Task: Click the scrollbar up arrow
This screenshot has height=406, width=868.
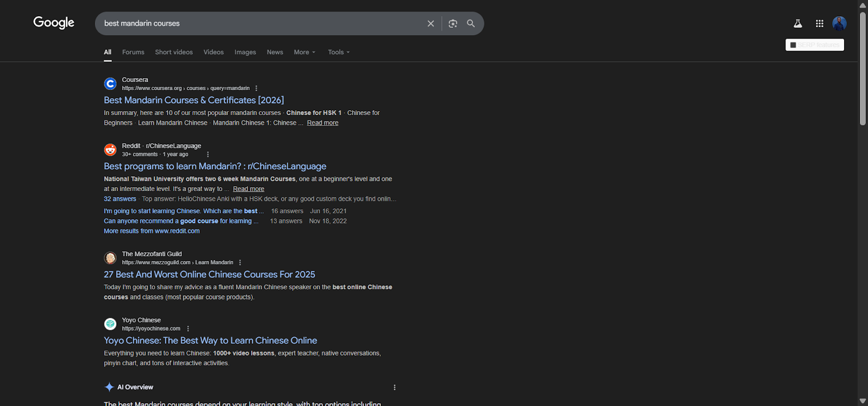Action: pos(863,5)
